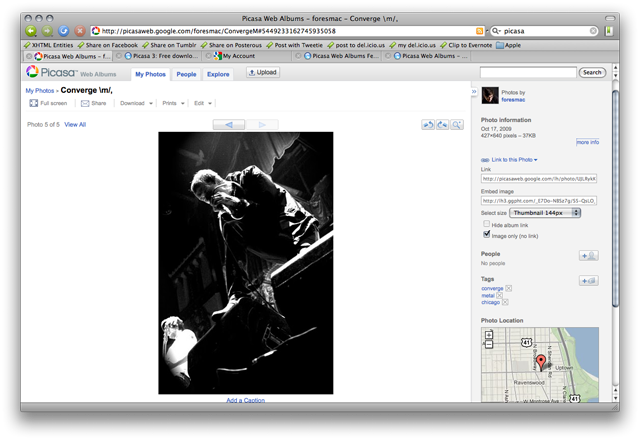This screenshot has width=640, height=440.
Task: Click the metal tag link
Action: point(488,295)
